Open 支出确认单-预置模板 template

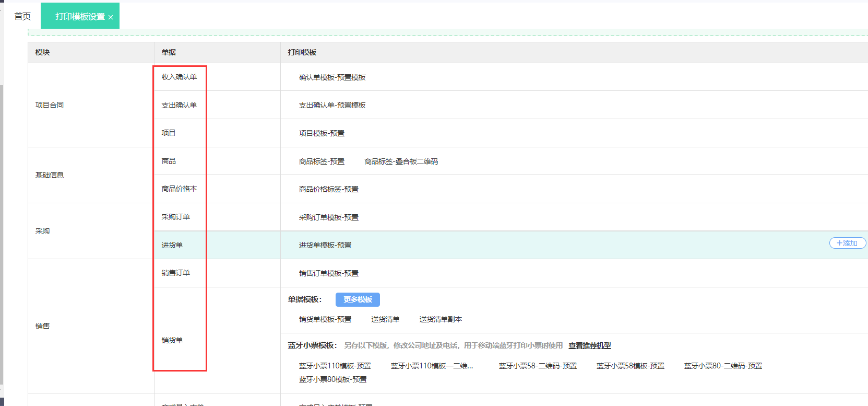click(x=332, y=105)
